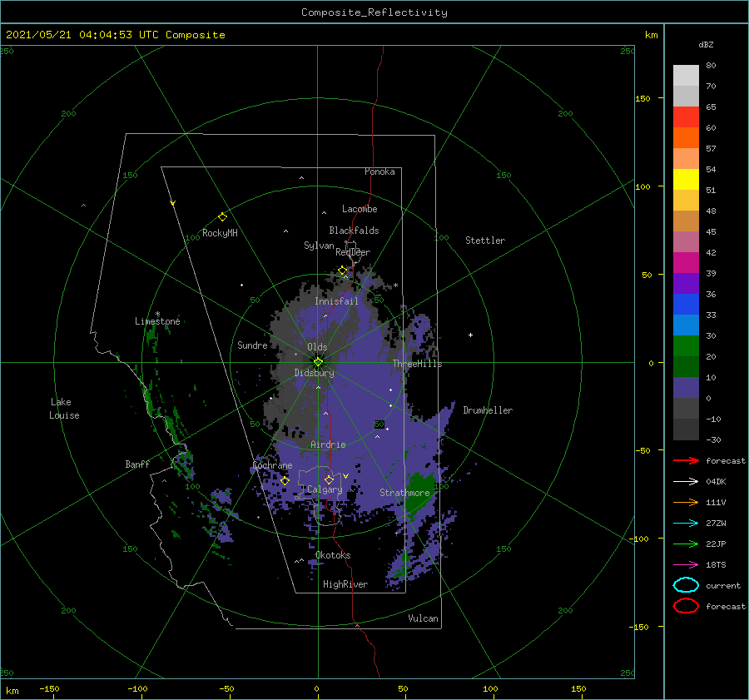This screenshot has width=749, height=700.
Task: Select the purple 36-39 dBZ swatch
Action: tap(686, 284)
